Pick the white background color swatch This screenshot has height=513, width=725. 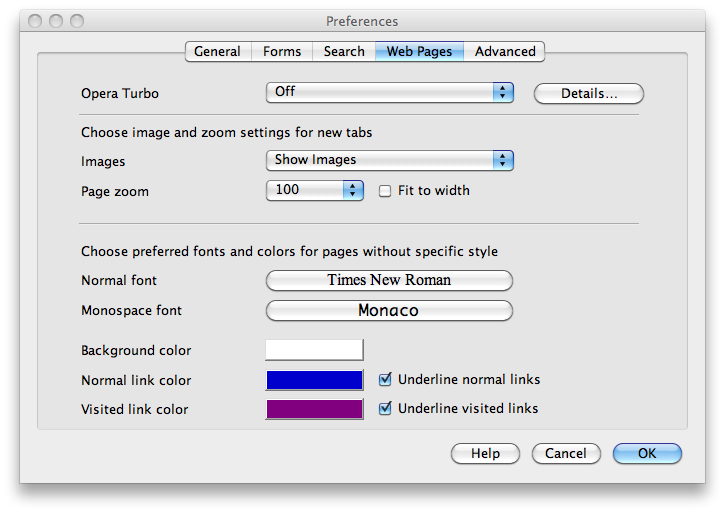coord(314,350)
